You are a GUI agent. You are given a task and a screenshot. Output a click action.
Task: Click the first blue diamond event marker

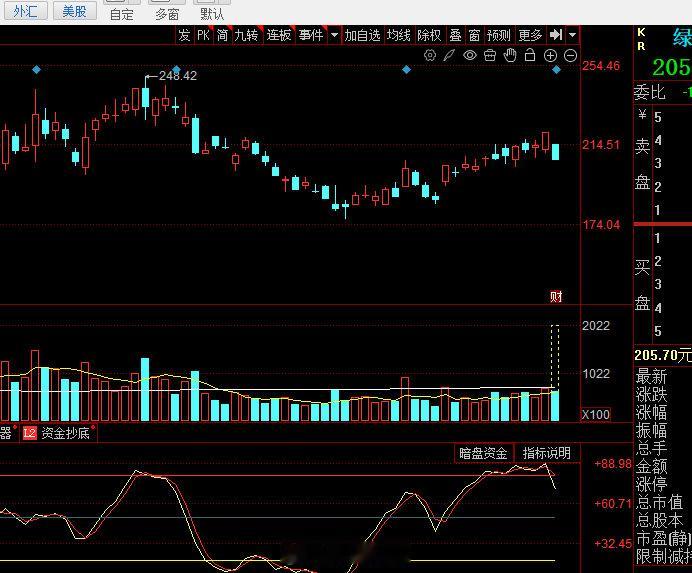(x=37, y=69)
